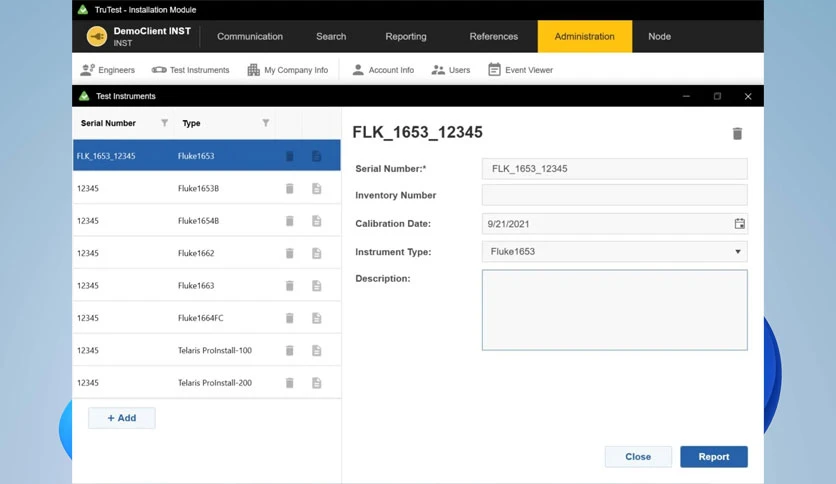Select the Fluke1654B instrument row
The height and width of the screenshot is (484, 836).
click(206, 221)
